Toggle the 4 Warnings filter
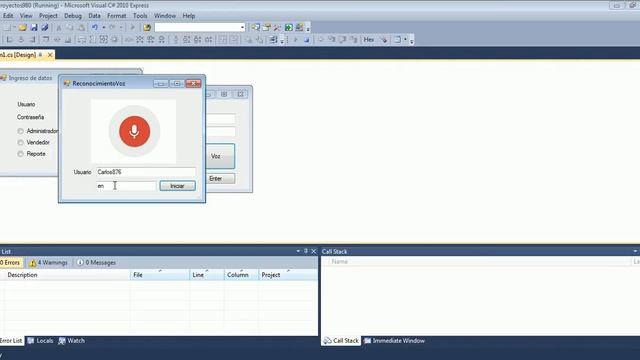 click(x=49, y=262)
